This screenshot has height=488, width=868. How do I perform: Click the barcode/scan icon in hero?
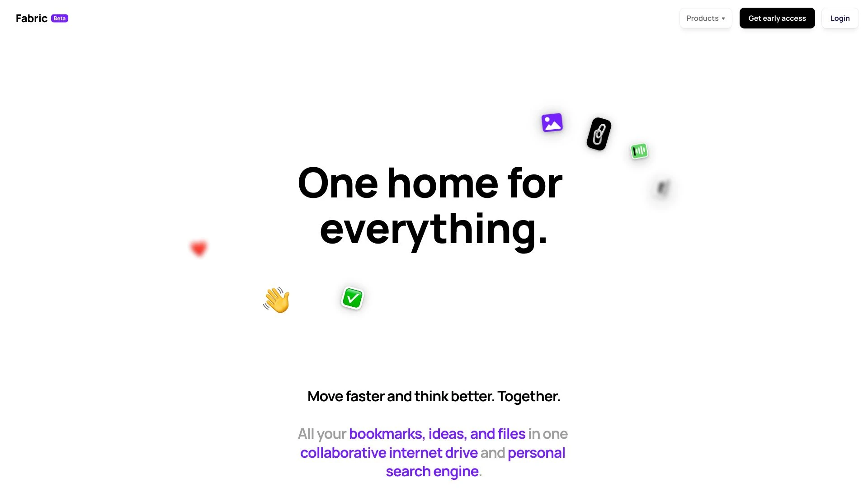[x=639, y=151]
